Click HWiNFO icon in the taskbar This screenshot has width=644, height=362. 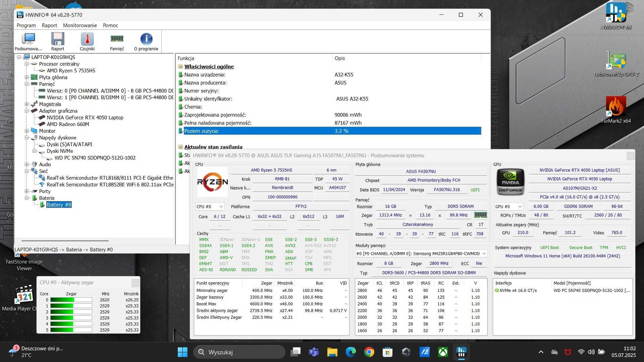pyautogui.click(x=462, y=352)
